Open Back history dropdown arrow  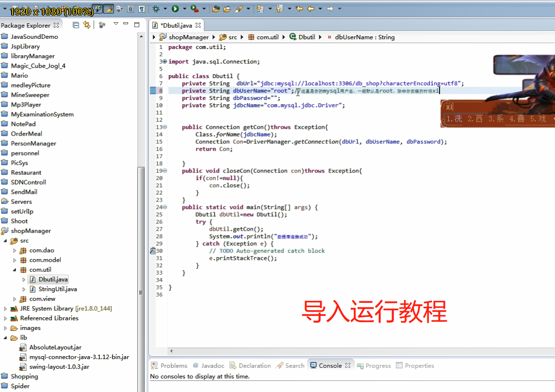[x=320, y=9]
